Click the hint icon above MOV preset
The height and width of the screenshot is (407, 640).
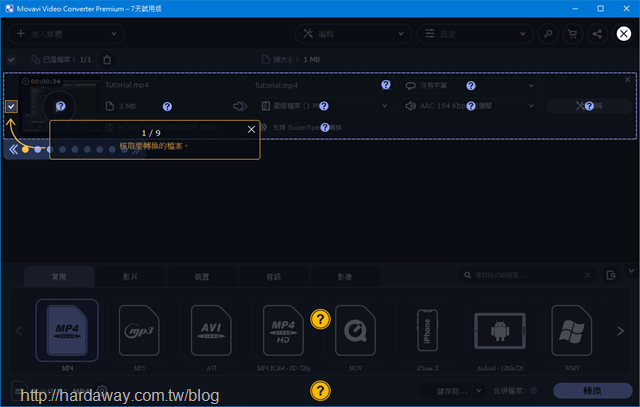click(320, 319)
